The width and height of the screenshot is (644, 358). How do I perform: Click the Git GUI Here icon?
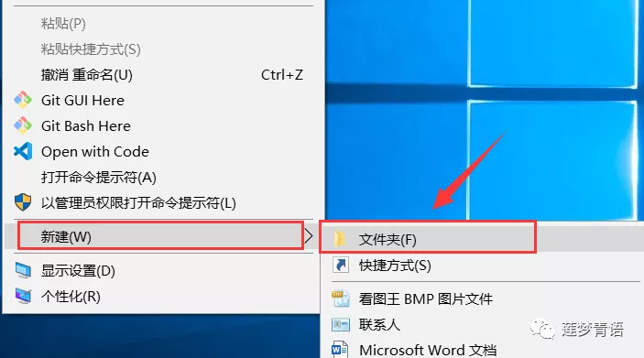pos(23,100)
